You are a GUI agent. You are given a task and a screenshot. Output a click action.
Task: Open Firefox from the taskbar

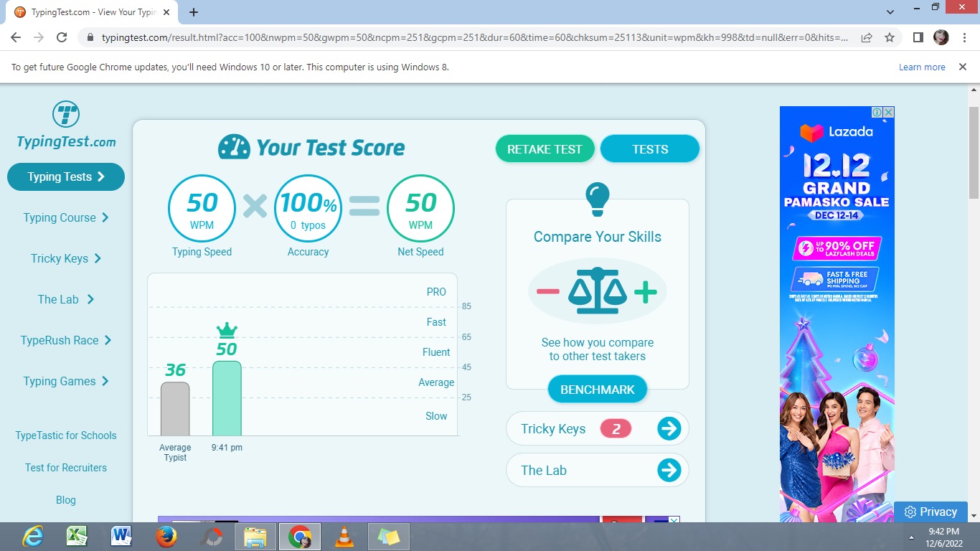tap(166, 536)
